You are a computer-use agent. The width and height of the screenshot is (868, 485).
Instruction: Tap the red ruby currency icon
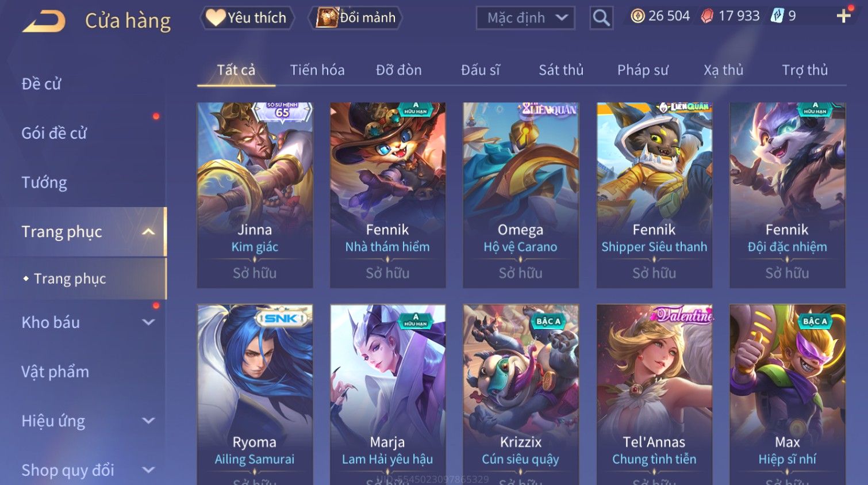point(707,16)
